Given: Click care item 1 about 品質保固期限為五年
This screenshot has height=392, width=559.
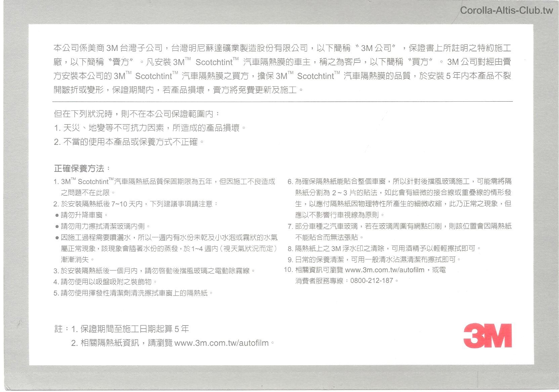Looking at the screenshot, I should pos(164,187).
